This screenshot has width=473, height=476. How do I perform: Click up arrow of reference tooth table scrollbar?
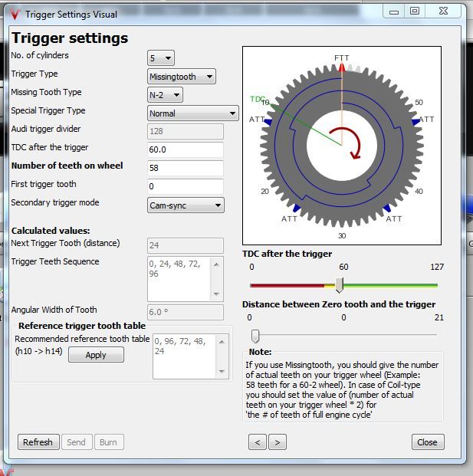[x=222, y=342]
